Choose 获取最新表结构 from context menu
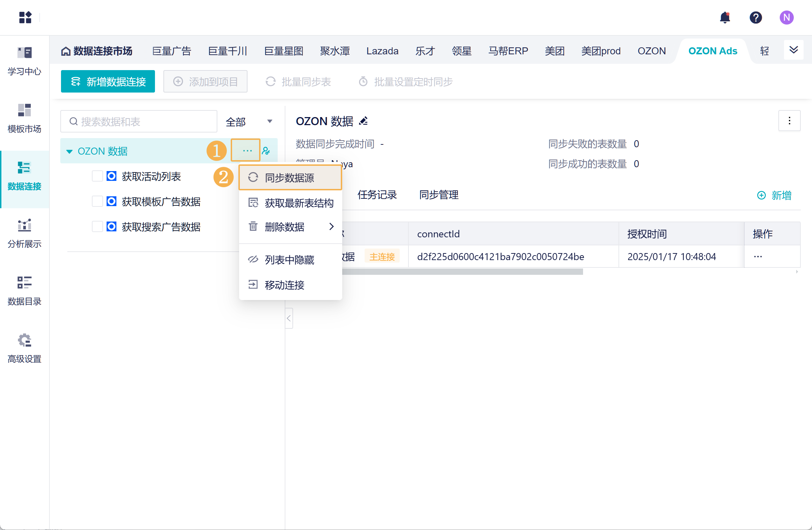The height and width of the screenshot is (530, 812). (291, 203)
